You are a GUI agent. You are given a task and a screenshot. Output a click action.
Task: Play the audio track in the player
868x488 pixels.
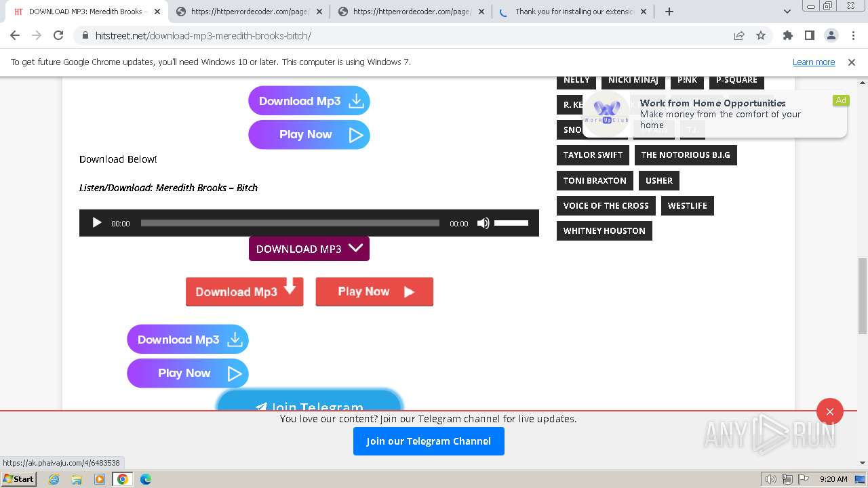pyautogui.click(x=96, y=223)
